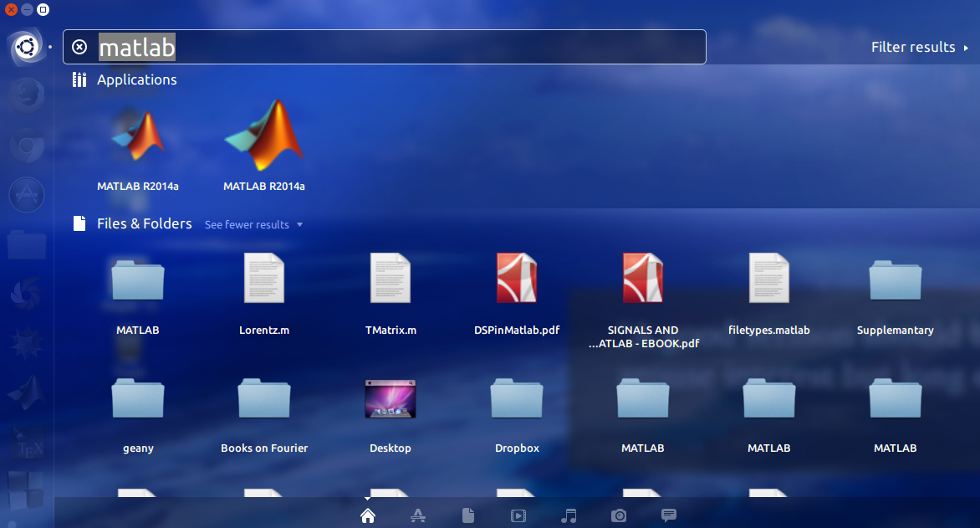Open the Supplemantary folder
This screenshot has height=528, width=980.
pos(895,296)
